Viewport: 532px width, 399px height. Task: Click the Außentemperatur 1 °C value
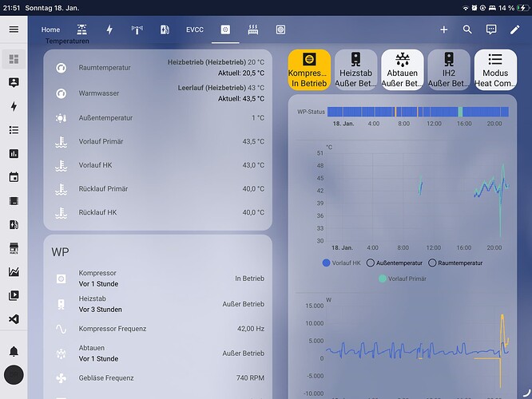(258, 118)
